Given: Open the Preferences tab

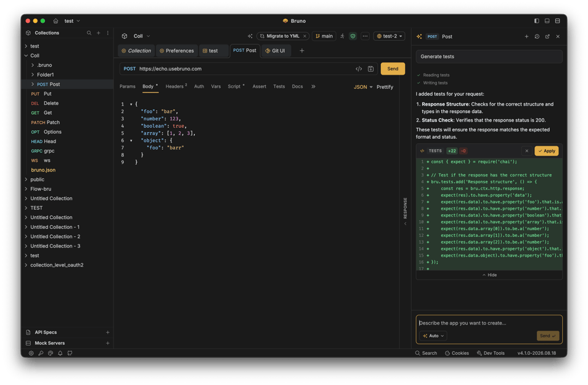Looking at the screenshot, I should [x=177, y=51].
